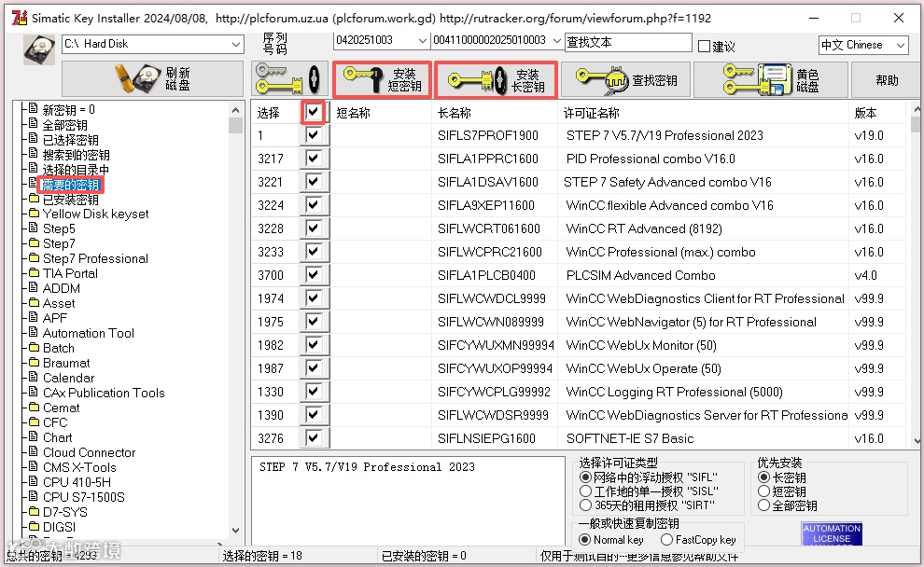Viewport: 924px width, 567px height.
Task: Click the Step7 Professional folder icon
Action: 35,257
